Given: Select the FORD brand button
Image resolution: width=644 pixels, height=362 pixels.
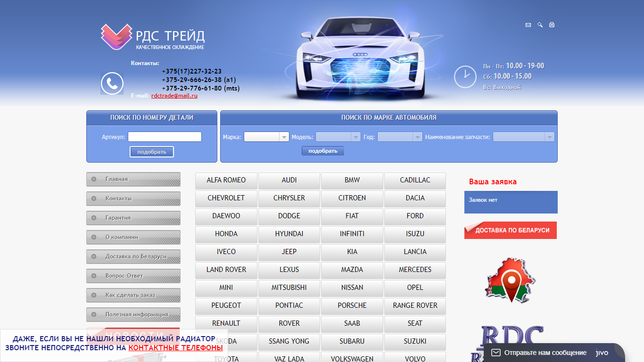Looking at the screenshot, I should 415,216.
